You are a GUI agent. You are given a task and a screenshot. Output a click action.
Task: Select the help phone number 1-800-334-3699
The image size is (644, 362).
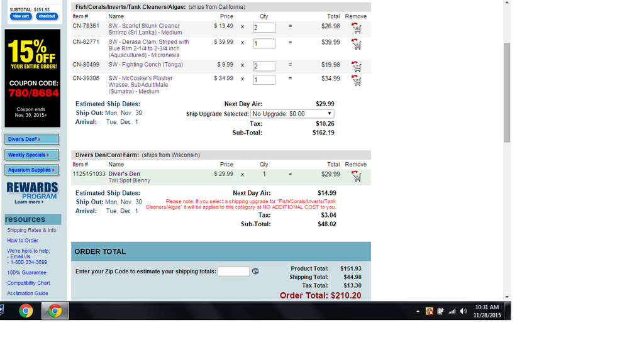(x=29, y=262)
